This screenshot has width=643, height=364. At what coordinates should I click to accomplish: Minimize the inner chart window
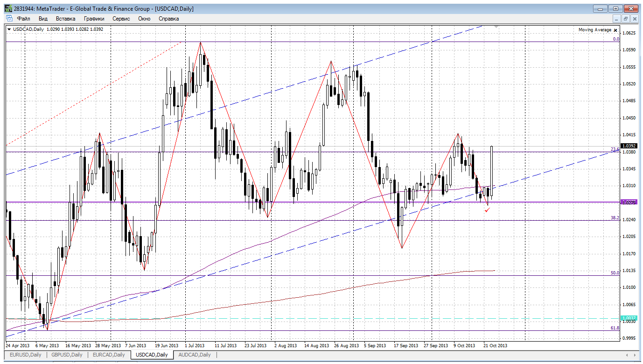coord(617,19)
